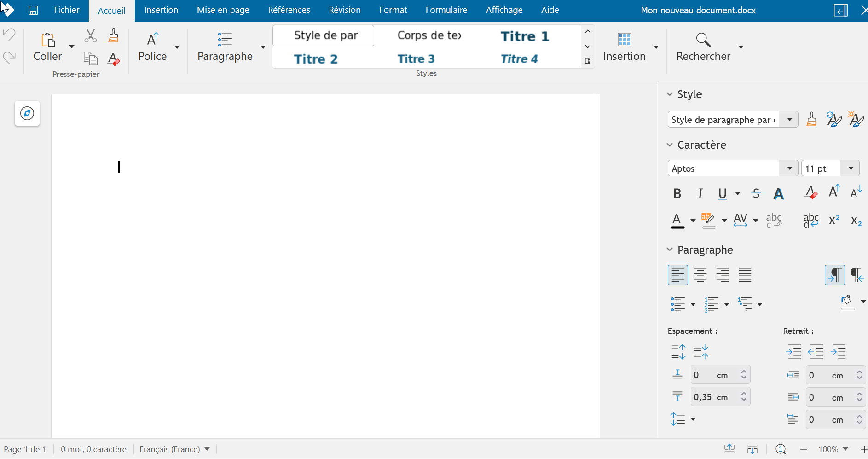This screenshot has height=459, width=868.
Task: Click the Save icon in the title bar
Action: [33, 10]
